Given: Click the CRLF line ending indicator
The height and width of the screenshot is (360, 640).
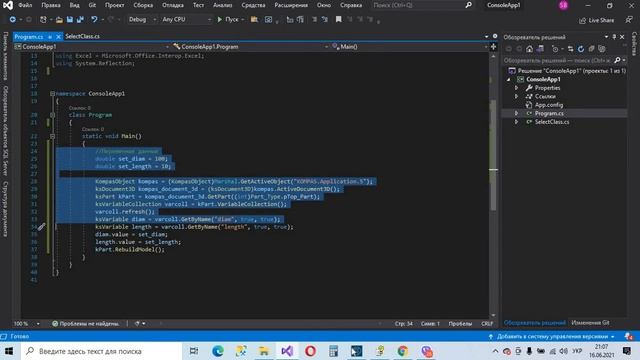Looking at the screenshot, I should pyautogui.click(x=487, y=324).
